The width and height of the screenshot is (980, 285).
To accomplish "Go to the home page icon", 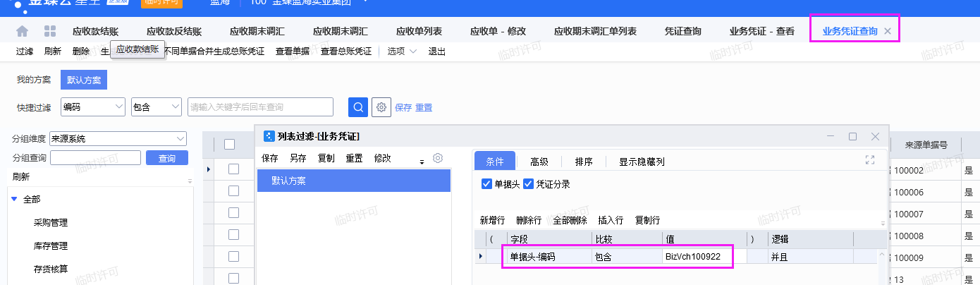I will pyautogui.click(x=23, y=31).
